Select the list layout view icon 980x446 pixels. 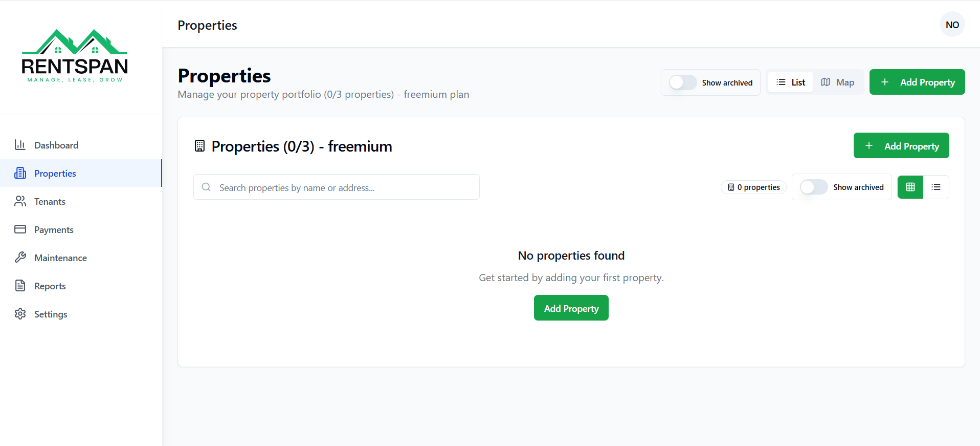pyautogui.click(x=936, y=187)
